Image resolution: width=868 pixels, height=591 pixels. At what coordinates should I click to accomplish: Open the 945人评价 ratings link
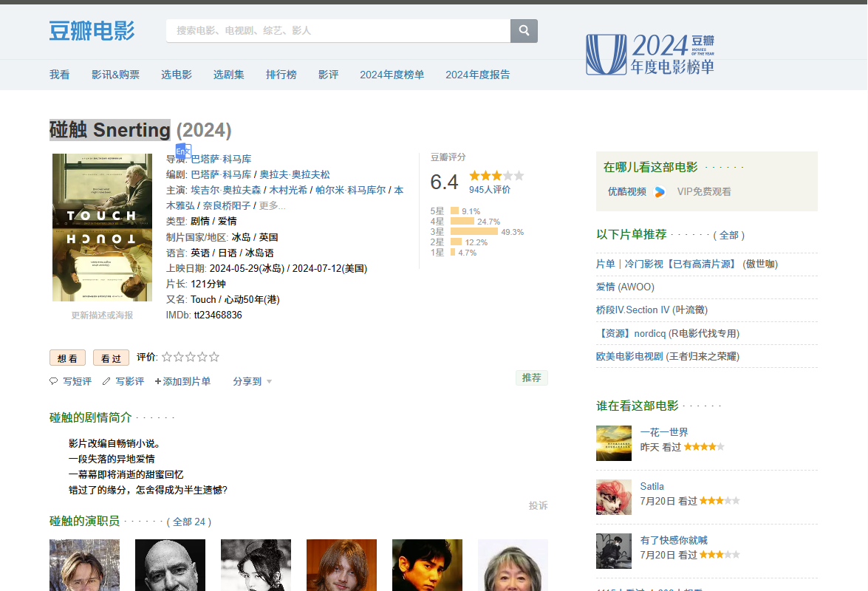click(x=489, y=190)
